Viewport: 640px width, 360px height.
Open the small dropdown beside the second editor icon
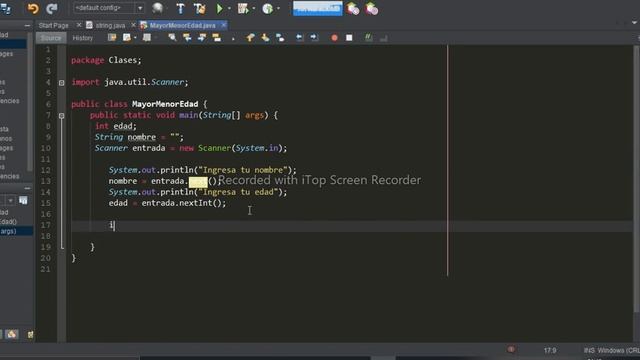(x=135, y=38)
